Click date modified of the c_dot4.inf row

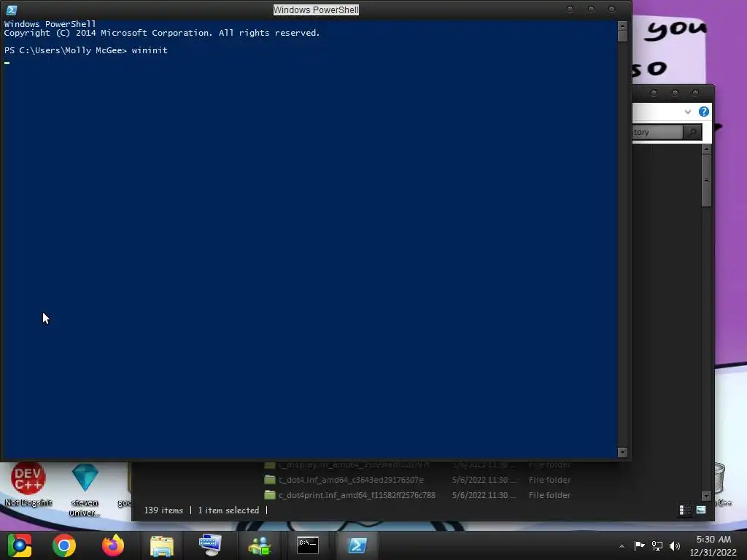pyautogui.click(x=484, y=480)
